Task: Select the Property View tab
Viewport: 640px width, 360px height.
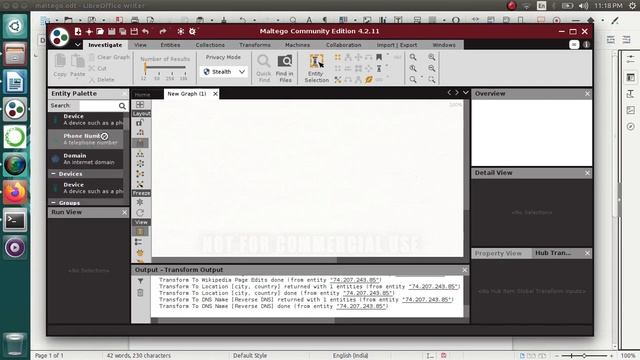Action: 498,253
